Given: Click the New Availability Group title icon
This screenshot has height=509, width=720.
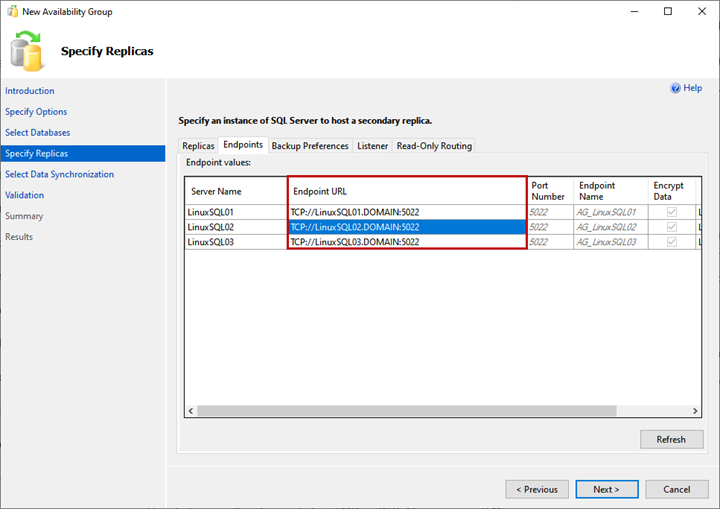Looking at the screenshot, I should click(12, 11).
